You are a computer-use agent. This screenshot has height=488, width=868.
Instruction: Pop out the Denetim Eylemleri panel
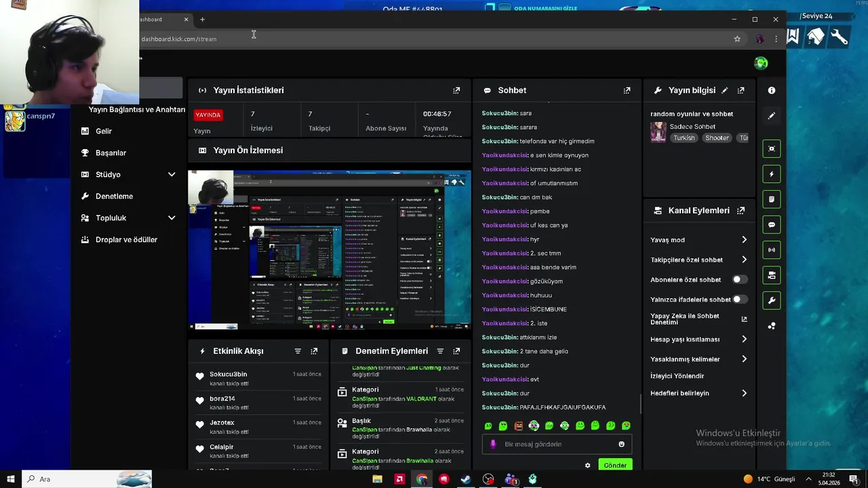[456, 351]
